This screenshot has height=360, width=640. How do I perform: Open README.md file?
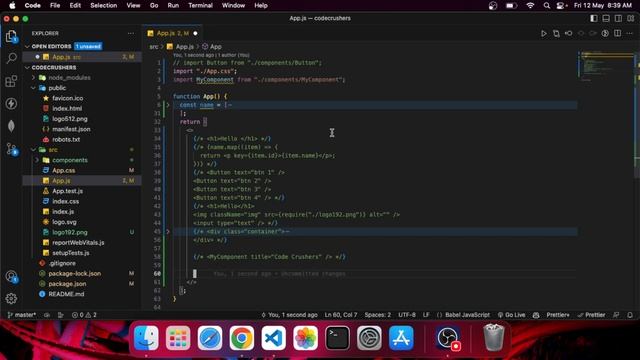[x=66, y=294]
